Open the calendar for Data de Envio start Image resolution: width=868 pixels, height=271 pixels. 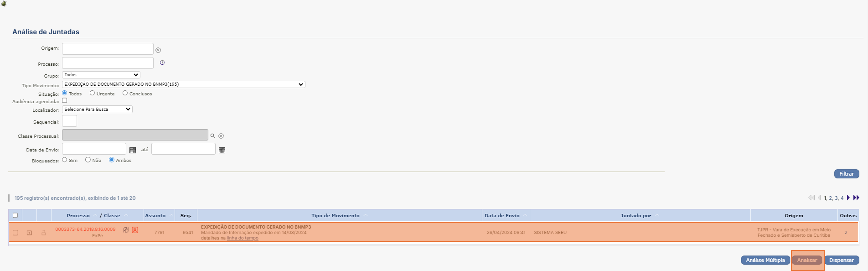[133, 150]
